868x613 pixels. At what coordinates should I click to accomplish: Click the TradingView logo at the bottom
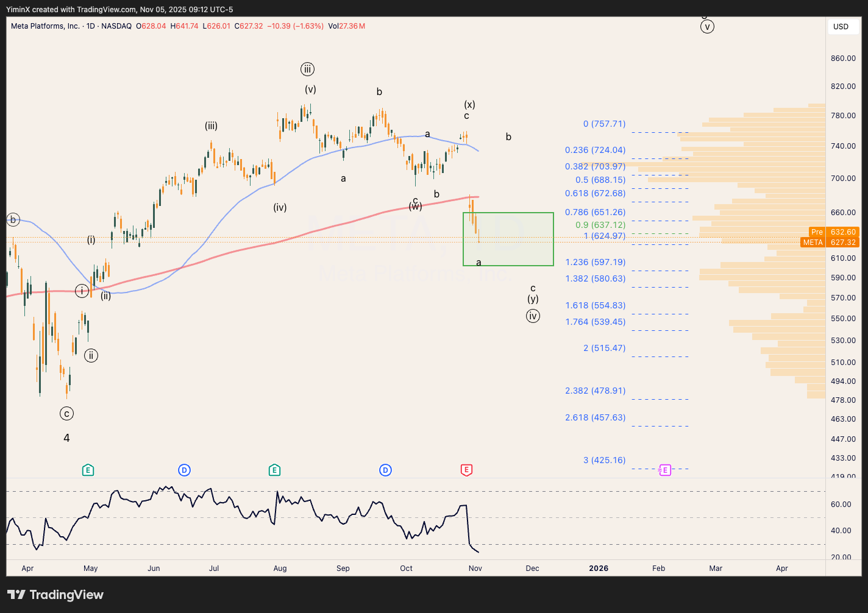point(55,595)
